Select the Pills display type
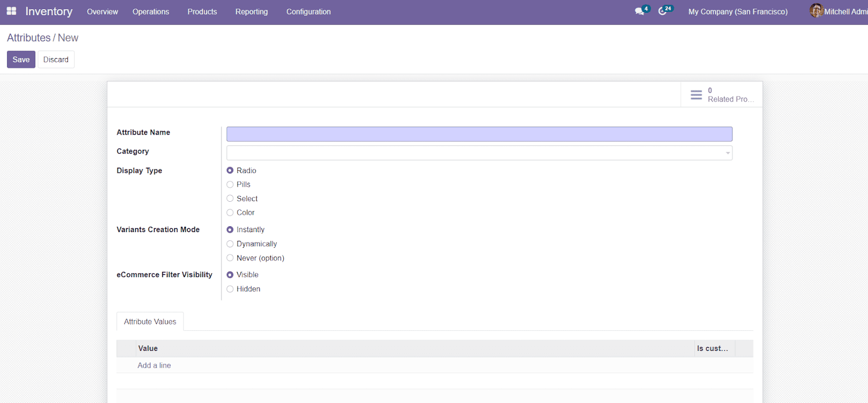The width and height of the screenshot is (868, 403). tap(230, 184)
